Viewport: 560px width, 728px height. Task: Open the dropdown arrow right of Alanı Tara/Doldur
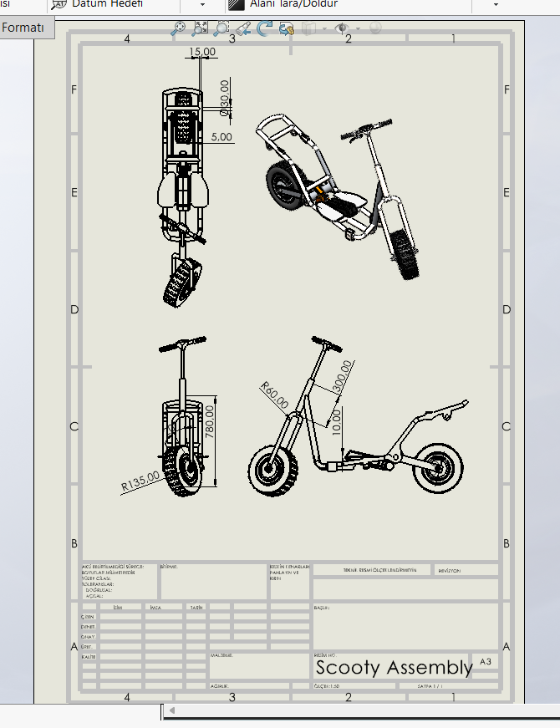tap(496, 4)
